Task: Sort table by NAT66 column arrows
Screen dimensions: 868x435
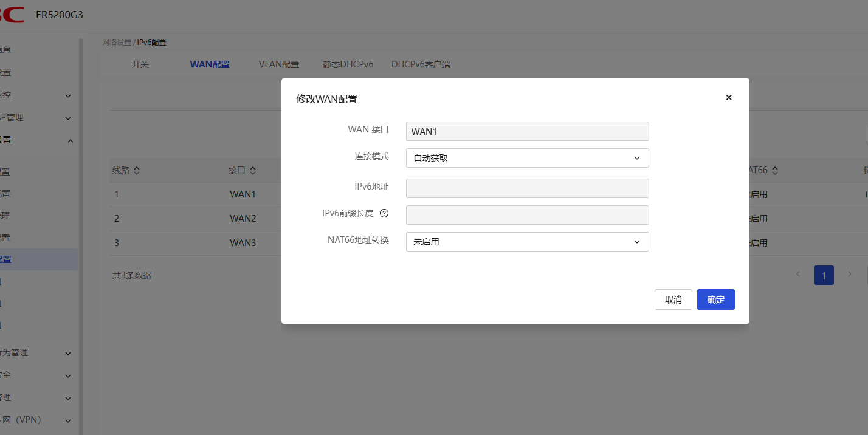Action: (775, 171)
